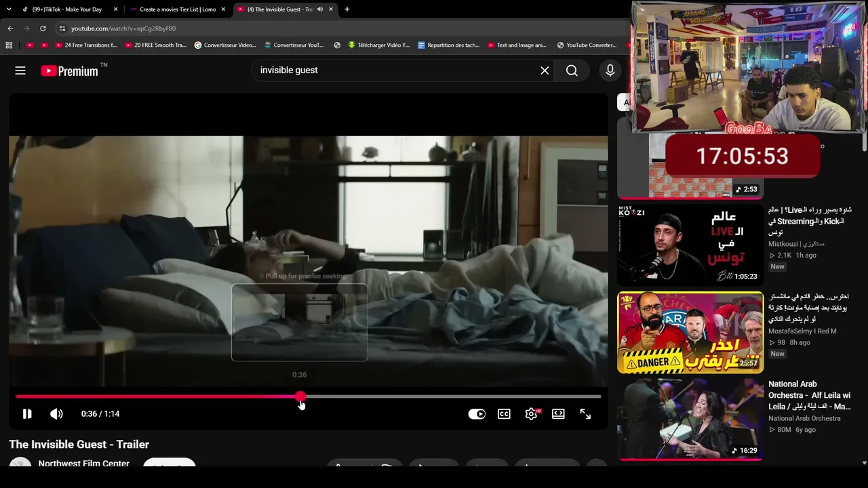Image resolution: width=868 pixels, height=488 pixels.
Task: Focus the browser address bar URL
Action: (x=123, y=28)
